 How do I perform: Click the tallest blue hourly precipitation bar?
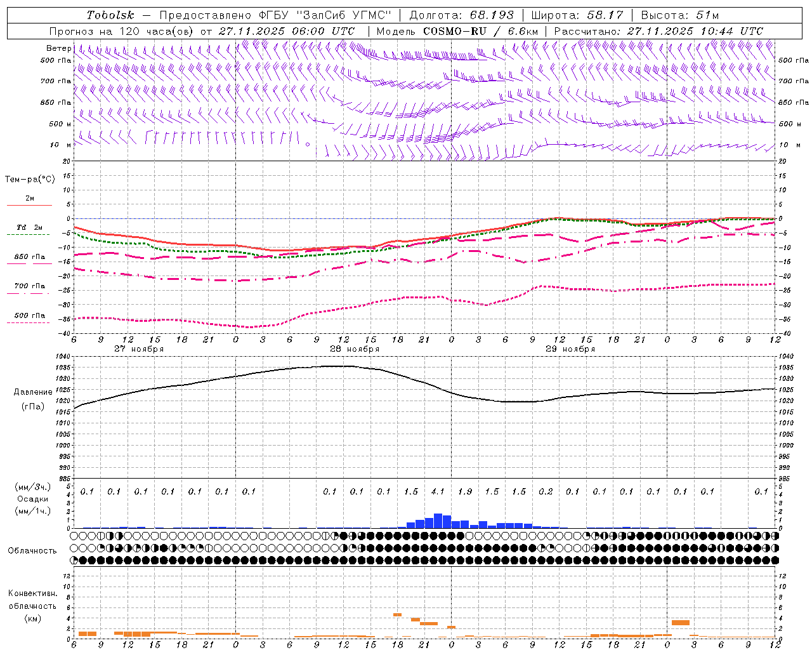[x=438, y=521]
